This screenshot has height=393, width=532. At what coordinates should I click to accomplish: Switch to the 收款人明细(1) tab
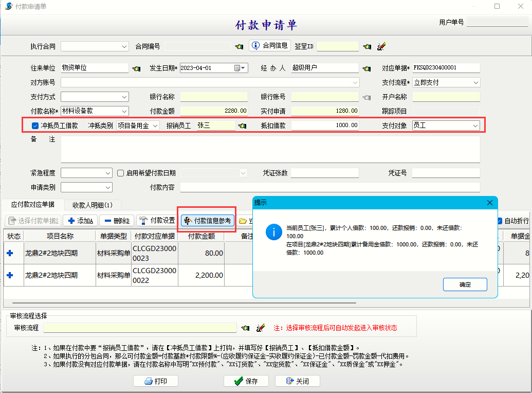(x=93, y=205)
